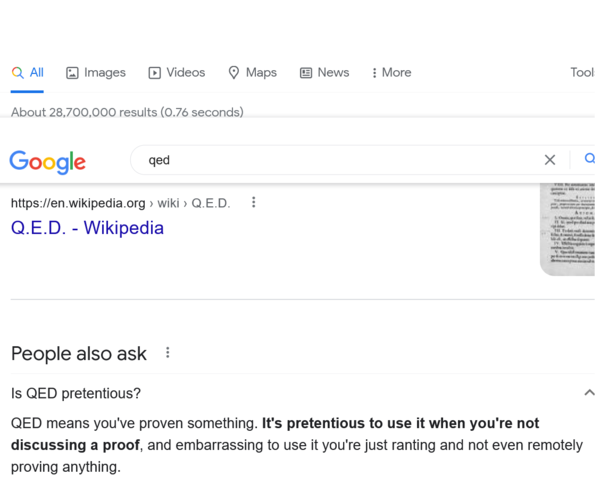This screenshot has width=600, height=501.
Task: Open the More search options dropdown
Action: click(391, 73)
